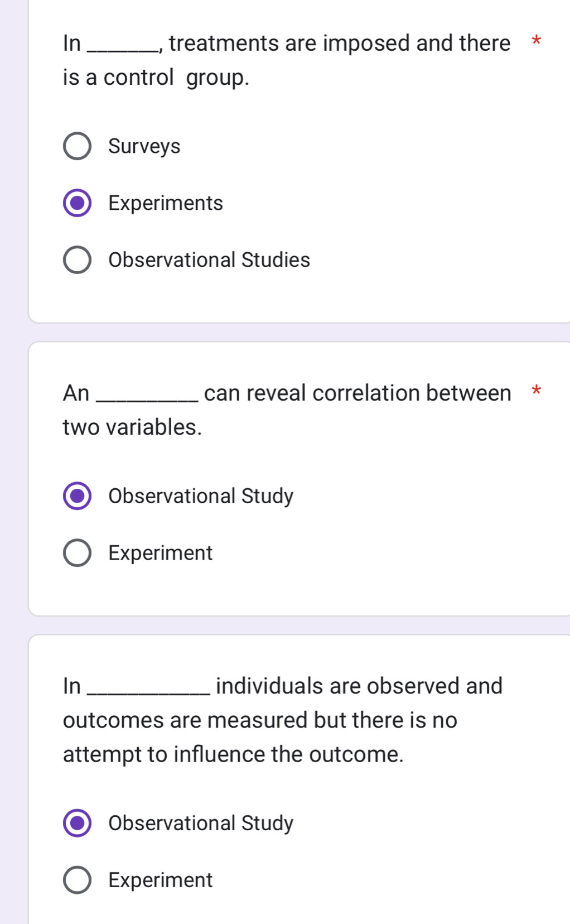Image resolution: width=570 pixels, height=924 pixels.
Task: Click Observational Study radio in no-influence question
Action: pyautogui.click(x=77, y=823)
